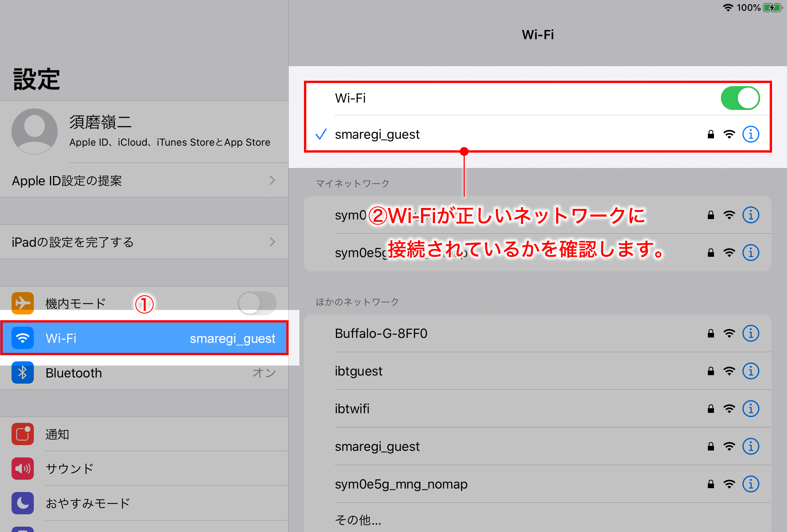Open iPadの設定を完了する
The image size is (787, 532).
144,242
